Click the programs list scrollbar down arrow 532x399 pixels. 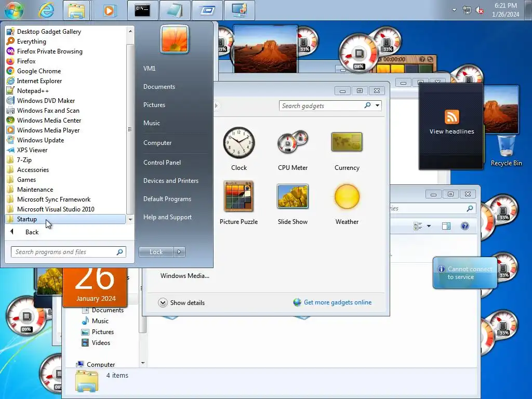click(x=130, y=220)
